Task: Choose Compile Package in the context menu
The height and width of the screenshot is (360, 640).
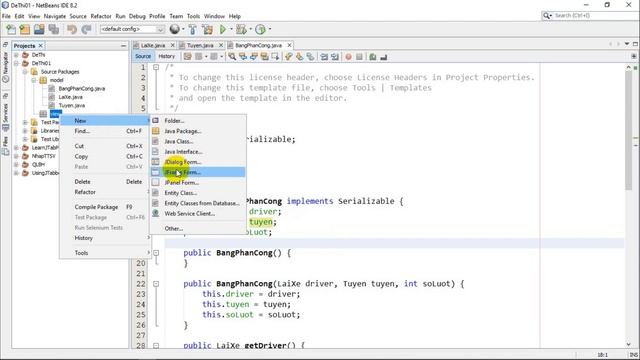Action: click(x=105, y=207)
